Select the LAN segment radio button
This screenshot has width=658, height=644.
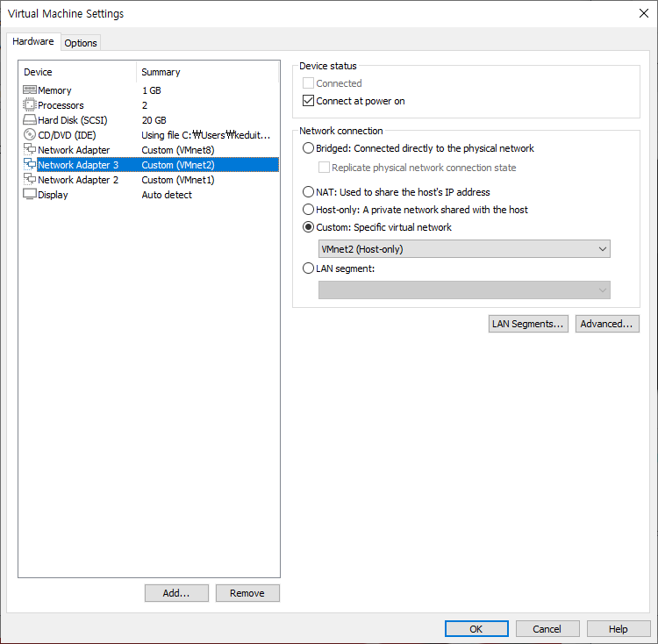(x=308, y=268)
